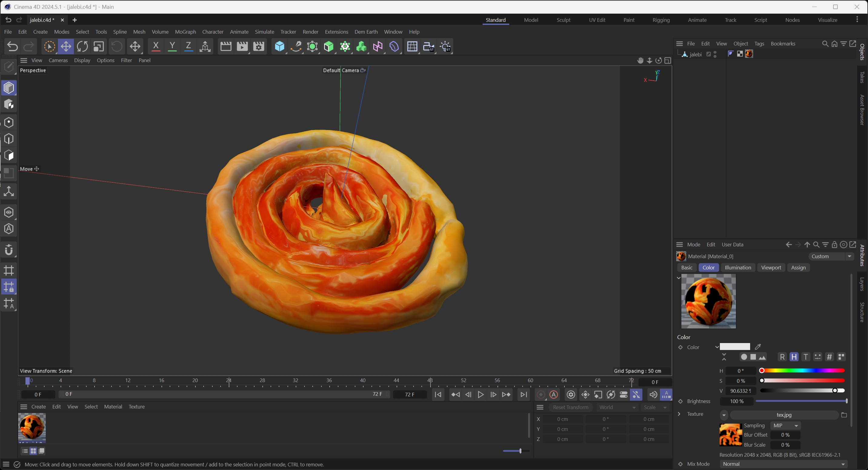The width and height of the screenshot is (868, 470).
Task: Switch to Polygons mode in left palette
Action: (x=9, y=155)
